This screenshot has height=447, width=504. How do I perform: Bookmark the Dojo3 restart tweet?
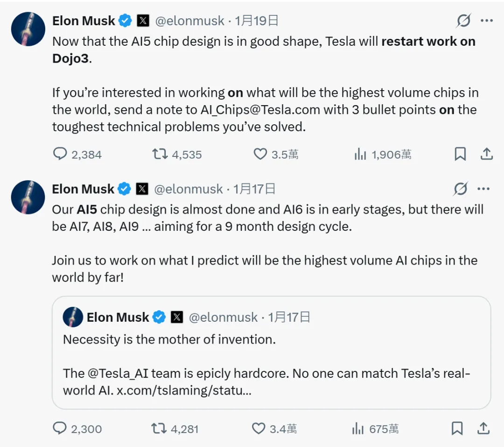tap(460, 154)
